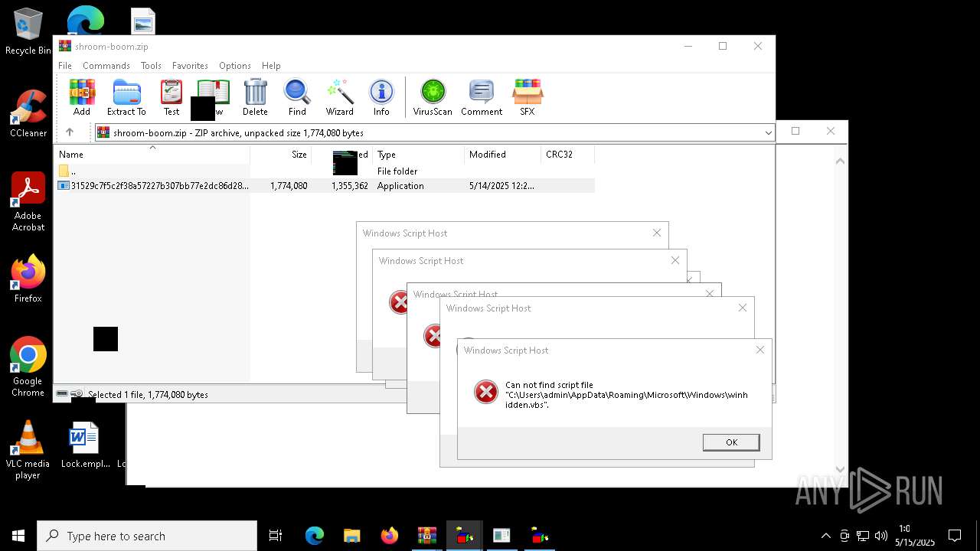This screenshot has height=551, width=980.
Task: Sort by the Name column header
Action: click(152, 155)
